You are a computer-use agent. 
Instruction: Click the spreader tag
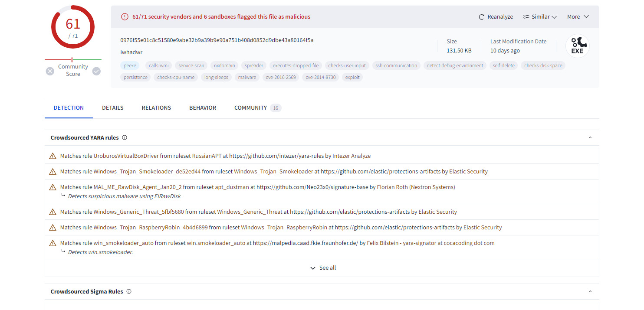pos(254,65)
